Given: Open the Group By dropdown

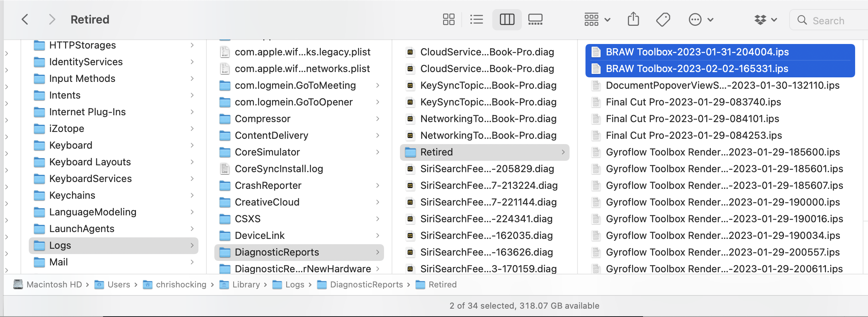Looking at the screenshot, I should pos(597,19).
